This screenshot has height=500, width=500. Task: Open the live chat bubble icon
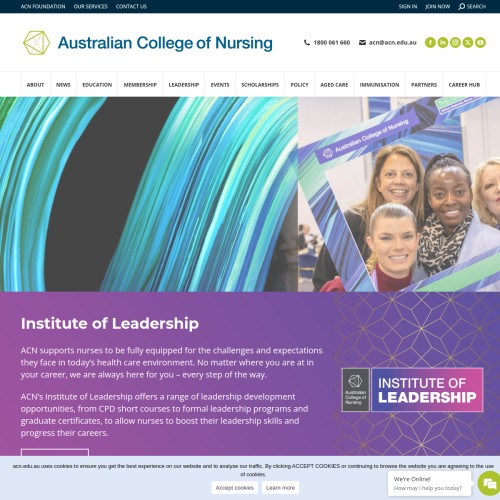point(489,484)
